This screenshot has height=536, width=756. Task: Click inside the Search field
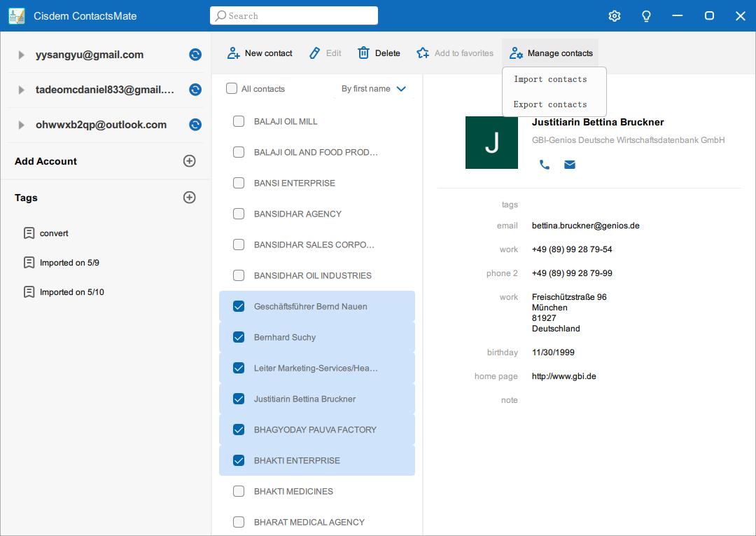[x=294, y=15]
